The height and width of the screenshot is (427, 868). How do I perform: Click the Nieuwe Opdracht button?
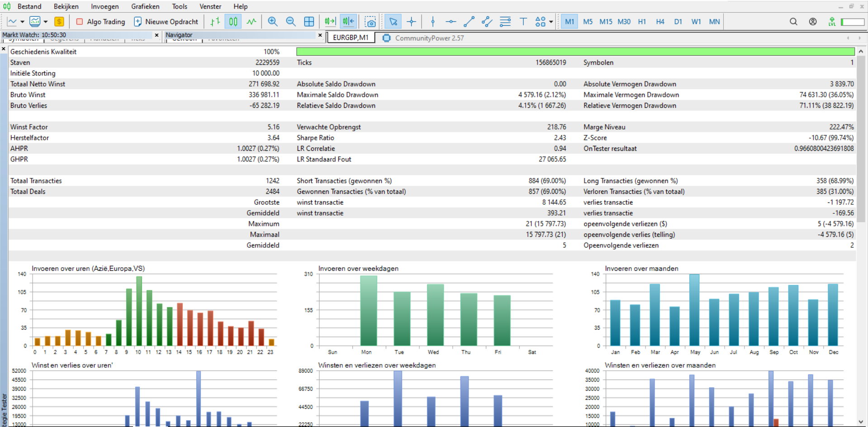166,21
